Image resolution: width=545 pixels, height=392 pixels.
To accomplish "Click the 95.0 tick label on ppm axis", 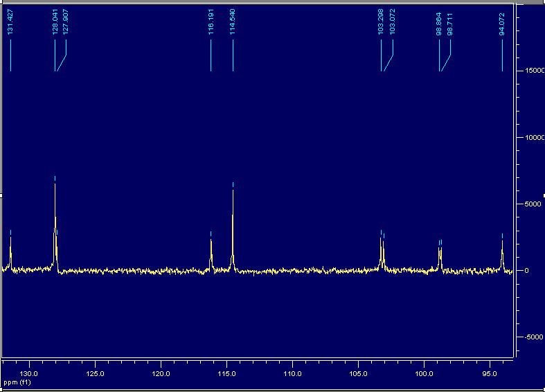I will tap(490, 374).
